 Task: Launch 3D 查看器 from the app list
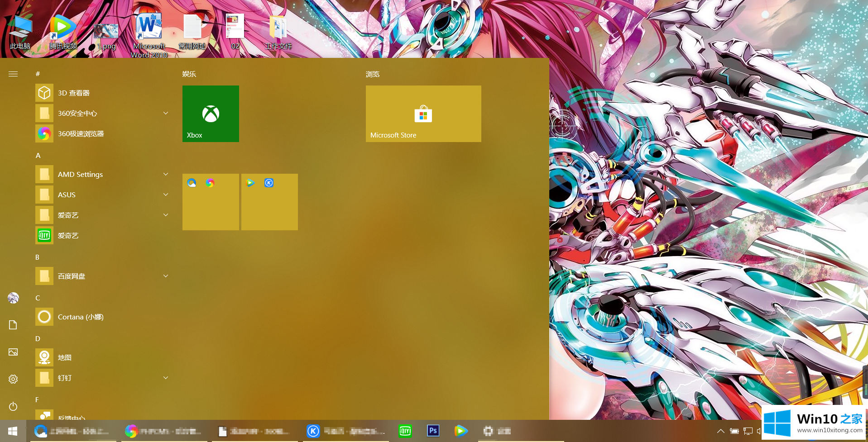click(102, 93)
